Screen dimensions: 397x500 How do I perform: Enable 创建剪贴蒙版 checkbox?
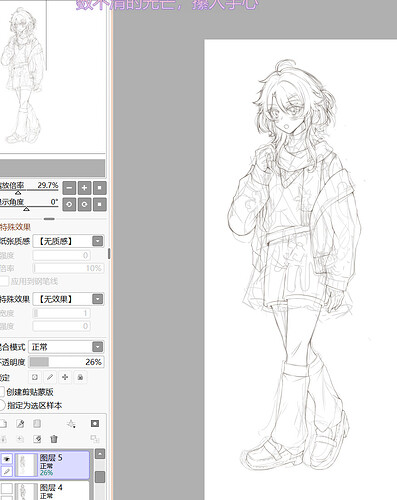coord(3,392)
